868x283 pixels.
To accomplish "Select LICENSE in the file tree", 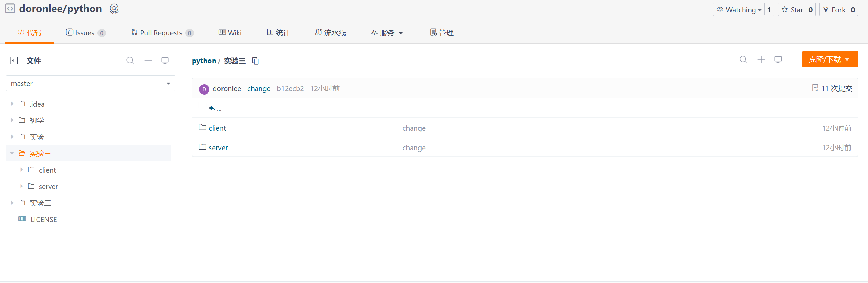I will point(44,219).
